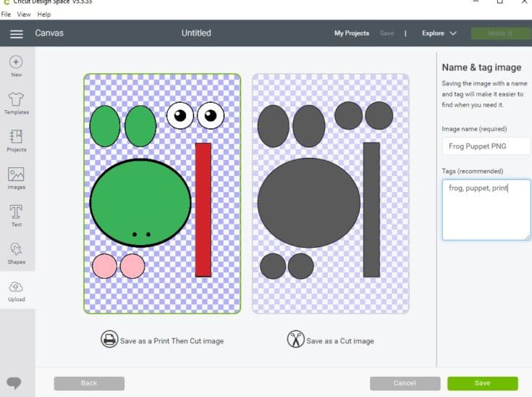Choose the gray Cut image preview
The image size is (532, 397).
pyautogui.click(x=330, y=193)
